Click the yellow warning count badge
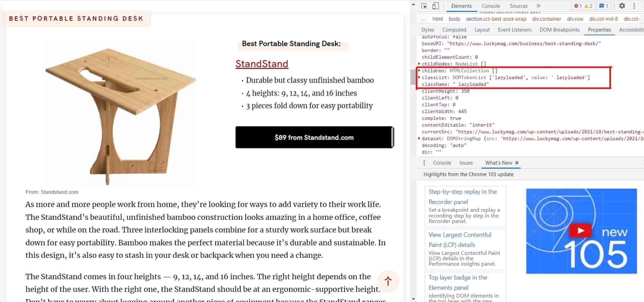This screenshot has height=302, width=644. [588, 6]
